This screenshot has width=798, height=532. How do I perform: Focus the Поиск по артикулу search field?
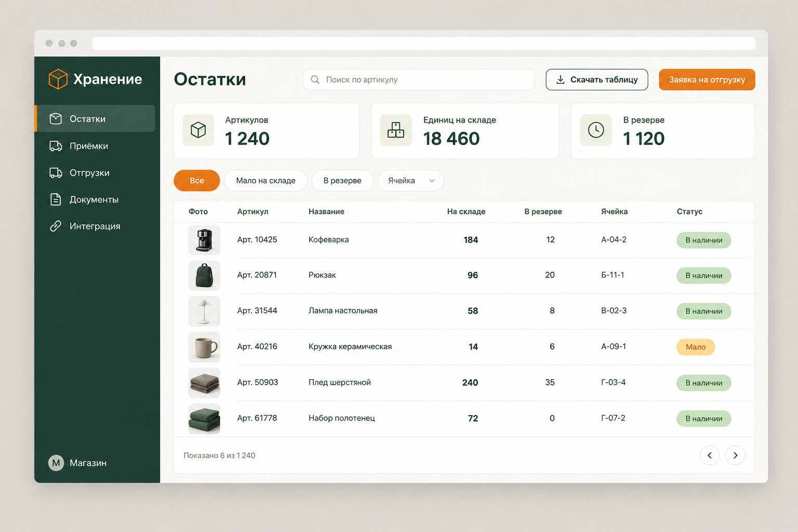click(419, 79)
